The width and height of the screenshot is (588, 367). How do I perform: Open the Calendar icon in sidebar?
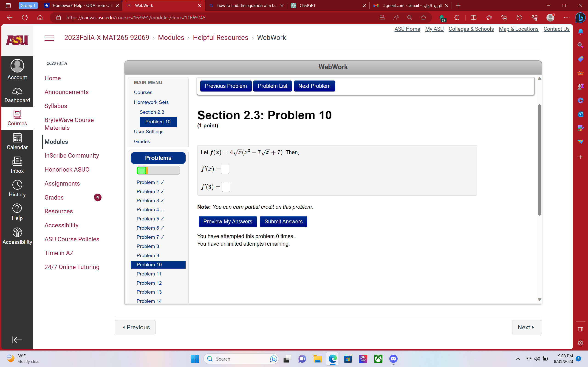point(17,141)
